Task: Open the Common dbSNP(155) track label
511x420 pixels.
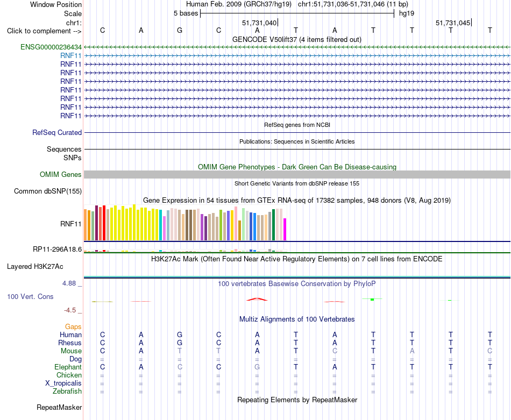Action: click(x=47, y=191)
